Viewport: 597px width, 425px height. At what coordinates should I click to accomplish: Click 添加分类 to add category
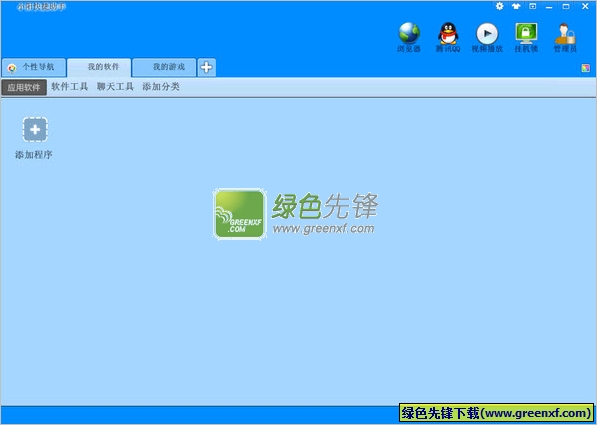[x=161, y=87]
